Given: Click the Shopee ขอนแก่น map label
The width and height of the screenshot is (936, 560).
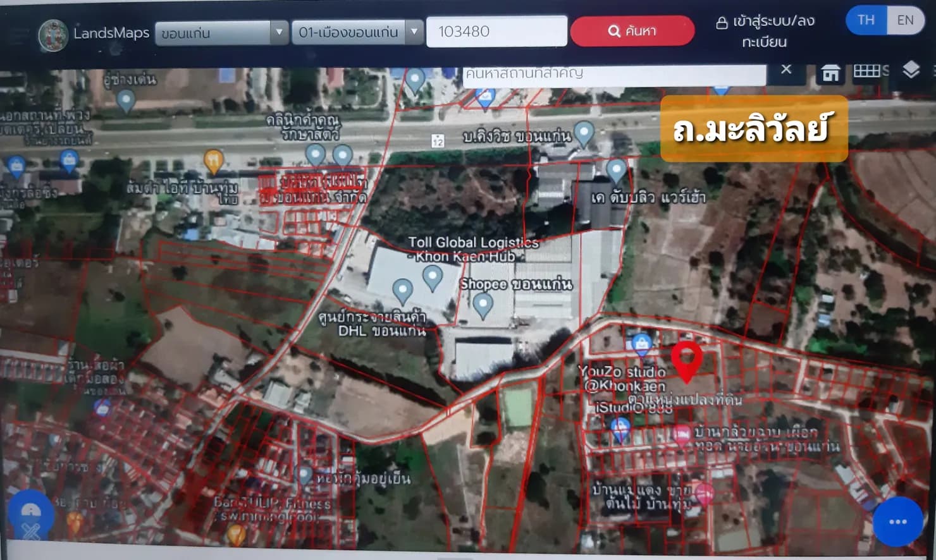Looking at the screenshot, I should pyautogui.click(x=516, y=284).
